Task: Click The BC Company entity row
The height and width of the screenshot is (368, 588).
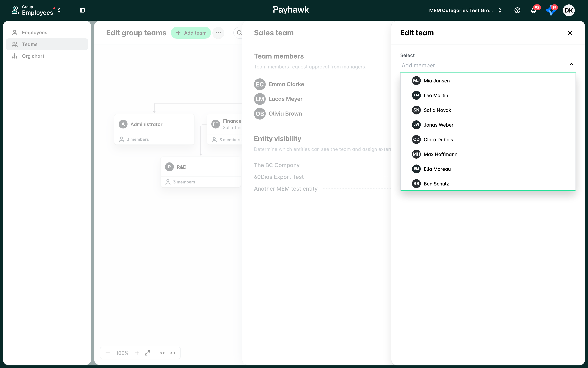Action: (x=322, y=165)
